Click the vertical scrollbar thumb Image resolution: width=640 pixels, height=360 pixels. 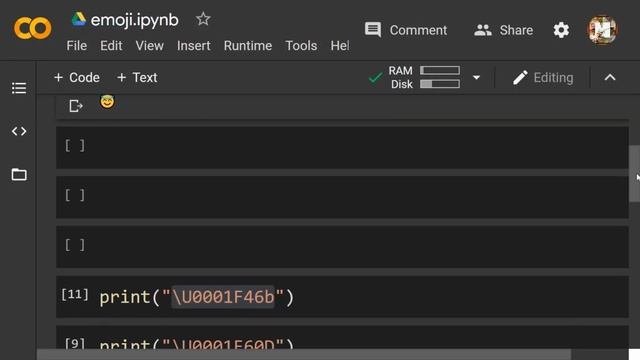[x=634, y=173]
